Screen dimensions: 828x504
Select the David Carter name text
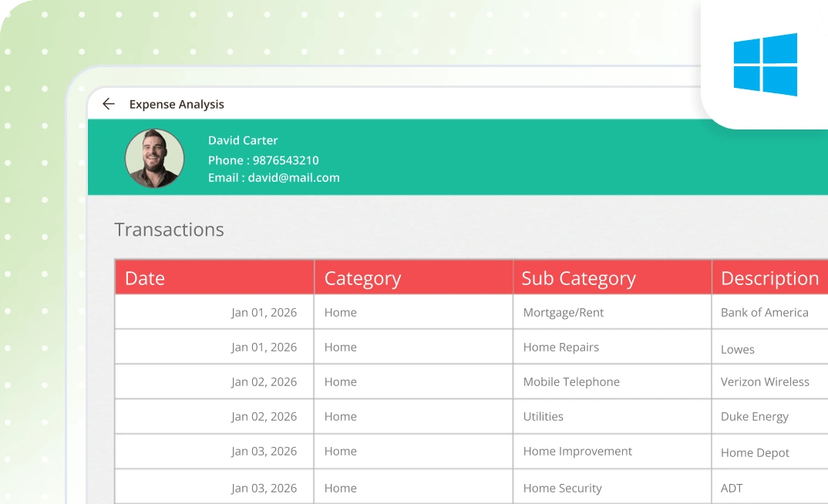click(243, 140)
